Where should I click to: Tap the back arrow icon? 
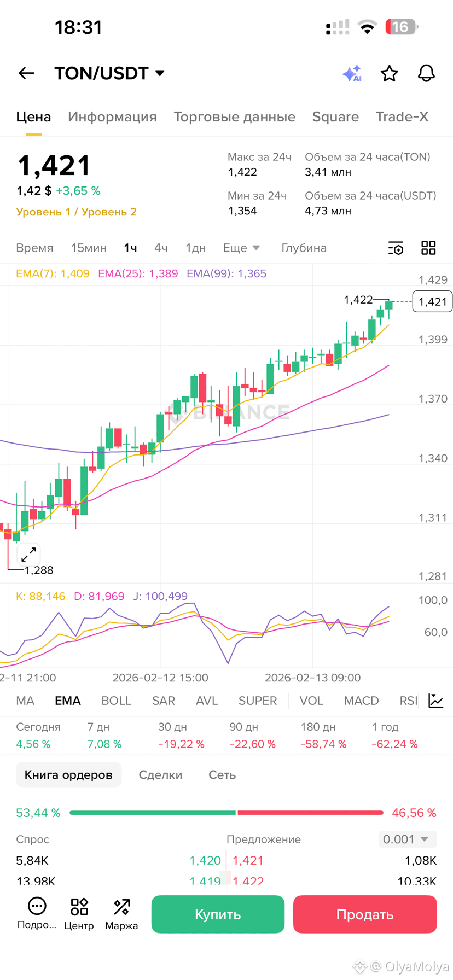(x=26, y=73)
